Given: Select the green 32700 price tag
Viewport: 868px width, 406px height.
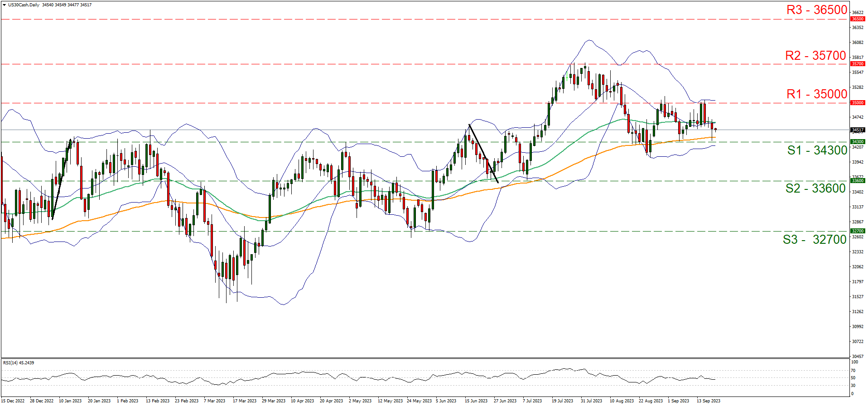Looking at the screenshot, I should [x=857, y=231].
